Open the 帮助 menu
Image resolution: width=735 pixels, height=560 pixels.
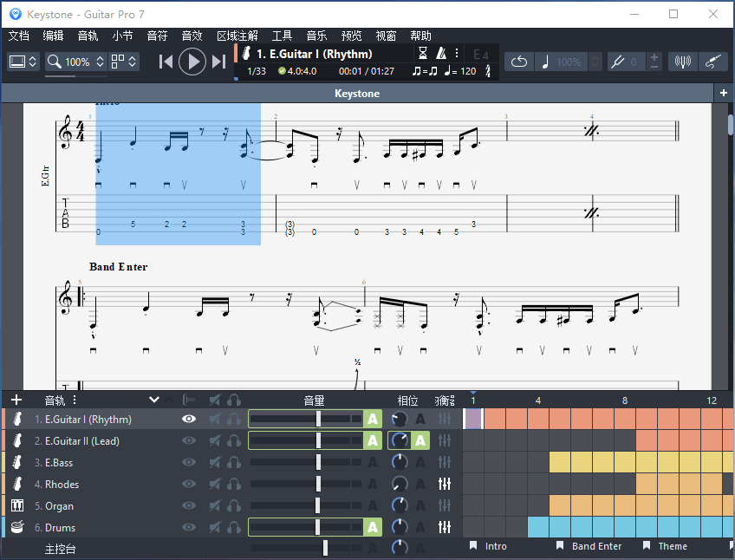(420, 36)
